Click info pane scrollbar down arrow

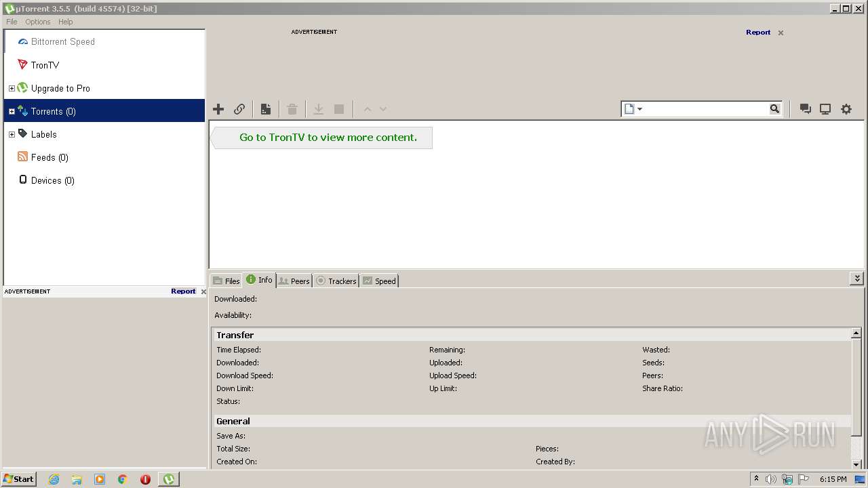pyautogui.click(x=856, y=464)
